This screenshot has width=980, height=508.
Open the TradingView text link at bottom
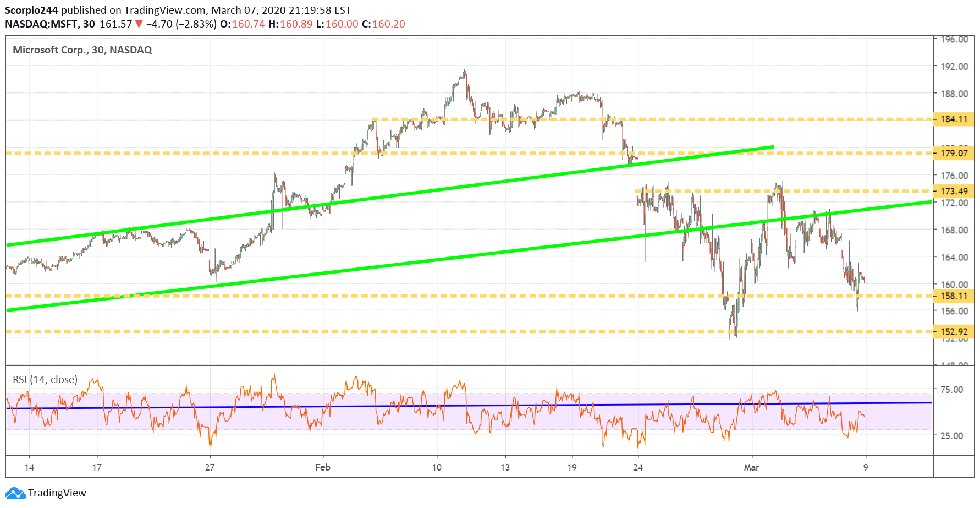coord(57,493)
